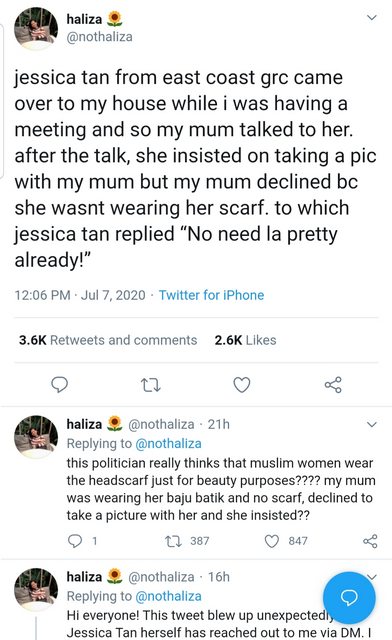Open @nothaliza mention in 21h reply
The width and height of the screenshot is (392, 640).
point(168,444)
